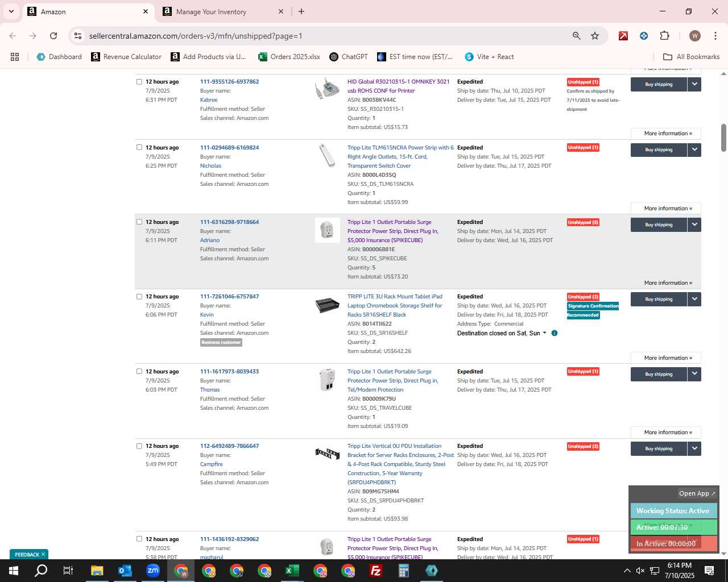Select checkbox for order 111-7261046-6757847
Image resolution: width=728 pixels, height=582 pixels.
pos(139,296)
